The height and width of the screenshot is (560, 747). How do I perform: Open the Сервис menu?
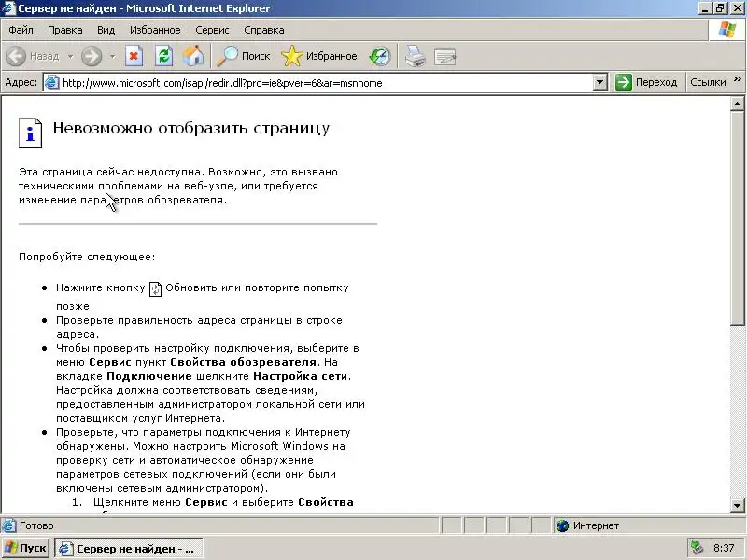[212, 30]
